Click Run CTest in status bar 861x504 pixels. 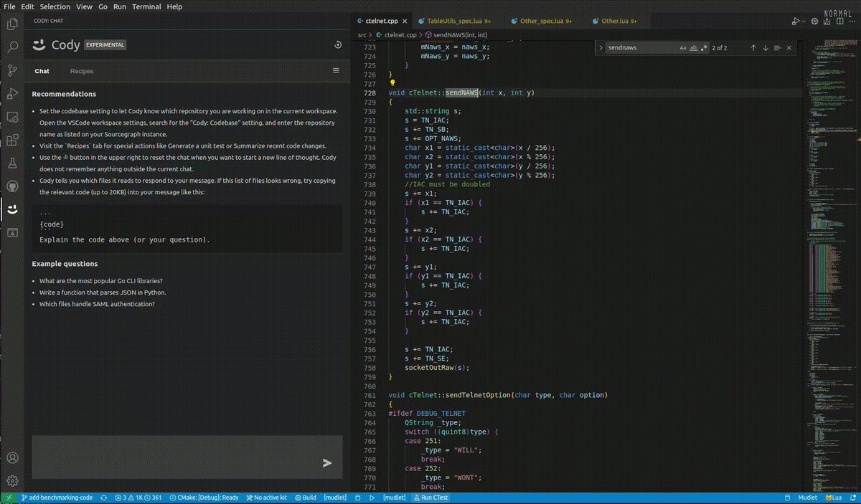[431, 498]
